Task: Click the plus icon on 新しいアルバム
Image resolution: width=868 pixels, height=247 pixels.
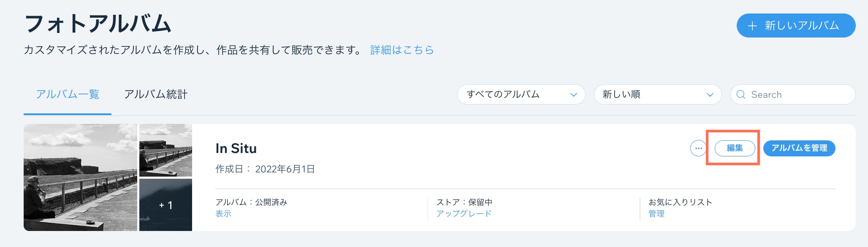Action: click(752, 26)
